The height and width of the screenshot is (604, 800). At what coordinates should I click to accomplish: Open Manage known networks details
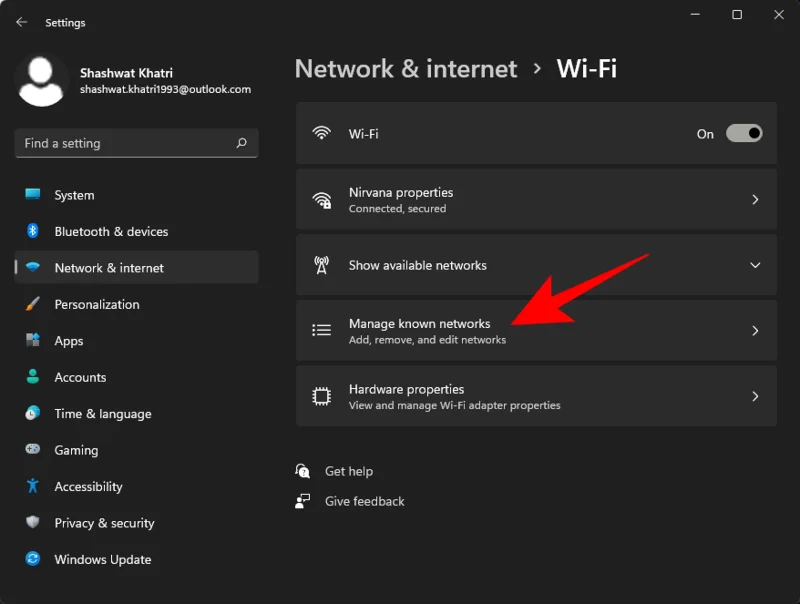536,330
